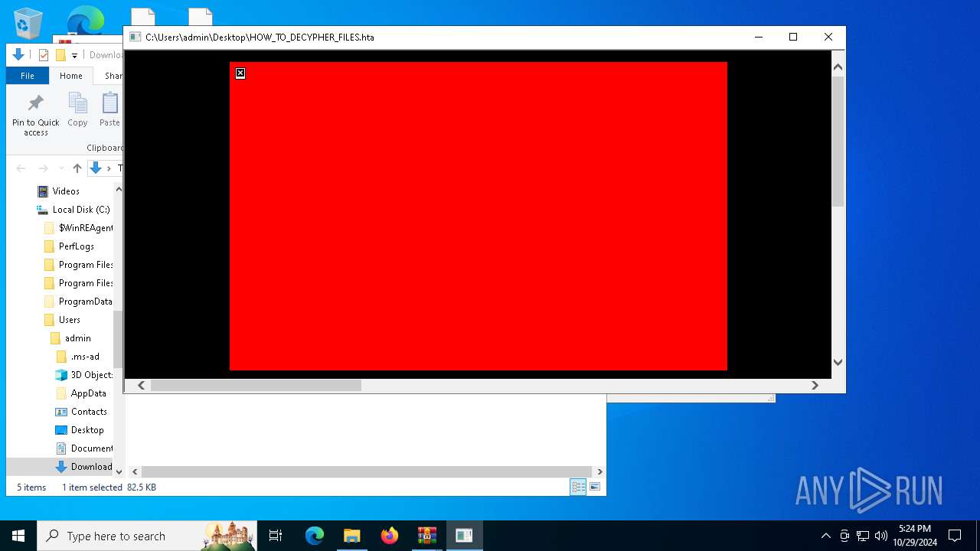The width and height of the screenshot is (980, 551).
Task: Click network icon in system tray
Action: pyautogui.click(x=863, y=536)
